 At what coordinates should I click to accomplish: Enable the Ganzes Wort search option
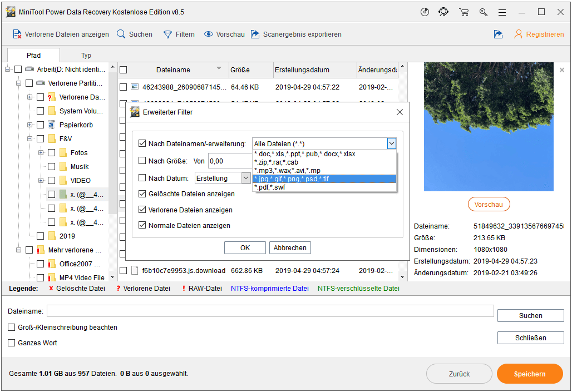12,343
